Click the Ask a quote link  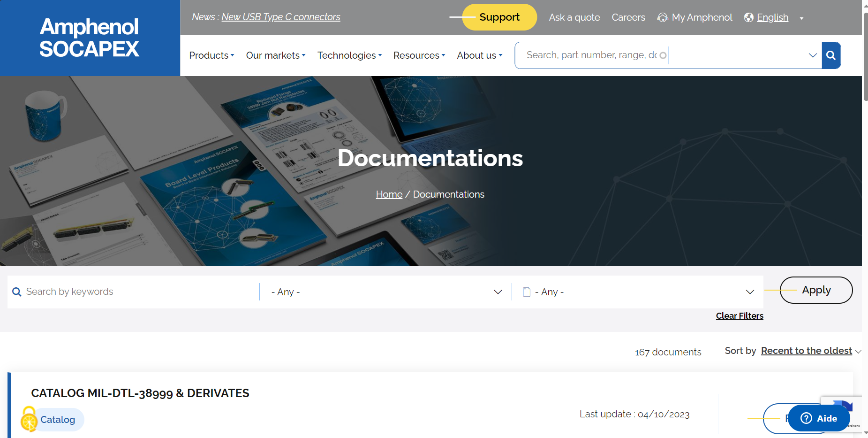(x=574, y=17)
